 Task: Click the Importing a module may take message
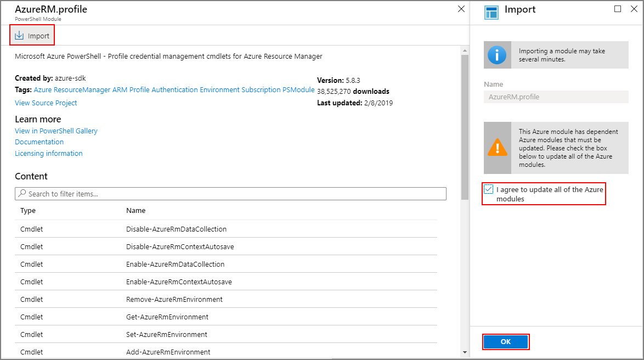pyautogui.click(x=562, y=55)
